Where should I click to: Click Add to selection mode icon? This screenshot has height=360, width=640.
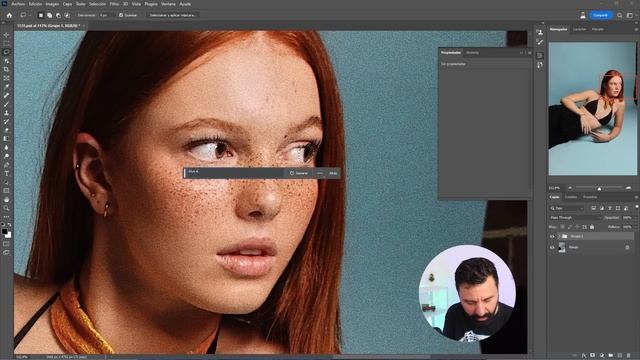(49, 15)
